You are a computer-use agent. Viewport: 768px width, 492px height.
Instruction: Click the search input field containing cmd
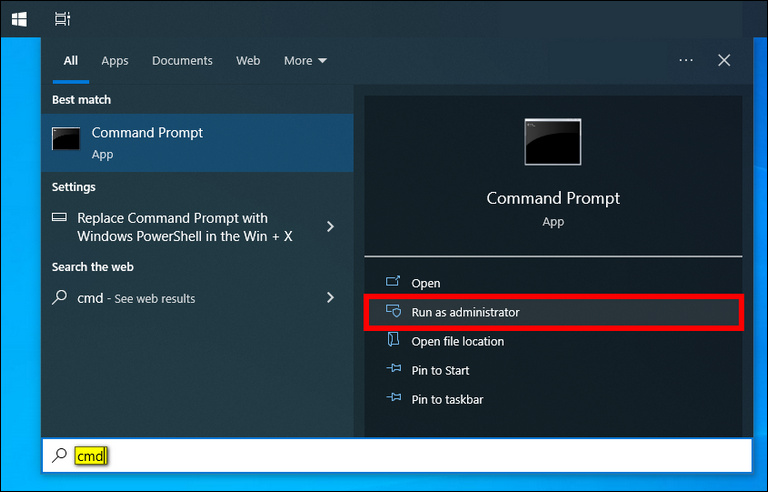click(397, 455)
